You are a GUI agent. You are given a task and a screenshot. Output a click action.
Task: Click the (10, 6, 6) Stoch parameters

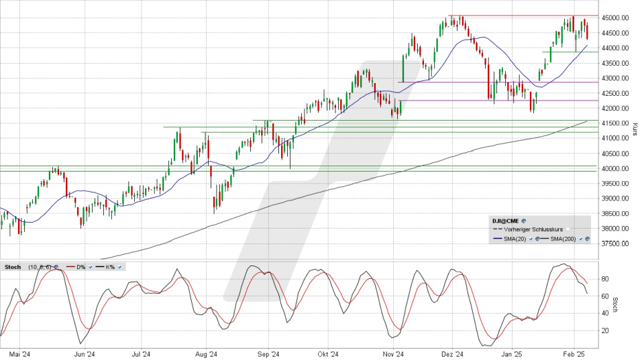pyautogui.click(x=40, y=267)
